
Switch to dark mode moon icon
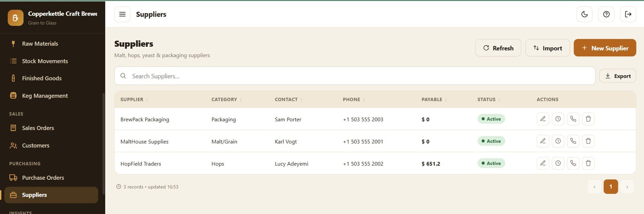[584, 14]
